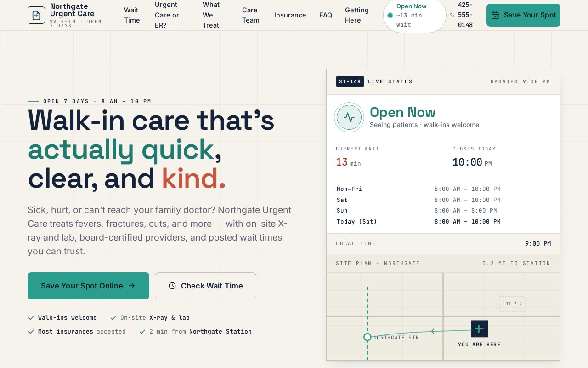Open the Care Team nav link
The image size is (588, 368).
coord(251,15)
